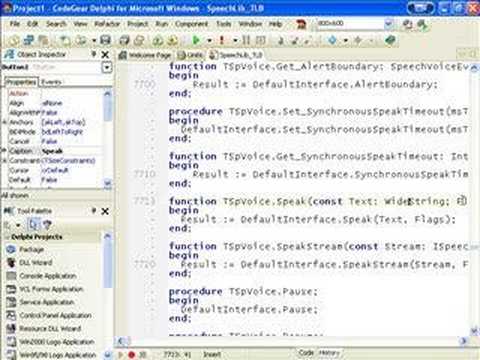
Task: Click the DLL Wizard icon
Action: click(x=11, y=262)
